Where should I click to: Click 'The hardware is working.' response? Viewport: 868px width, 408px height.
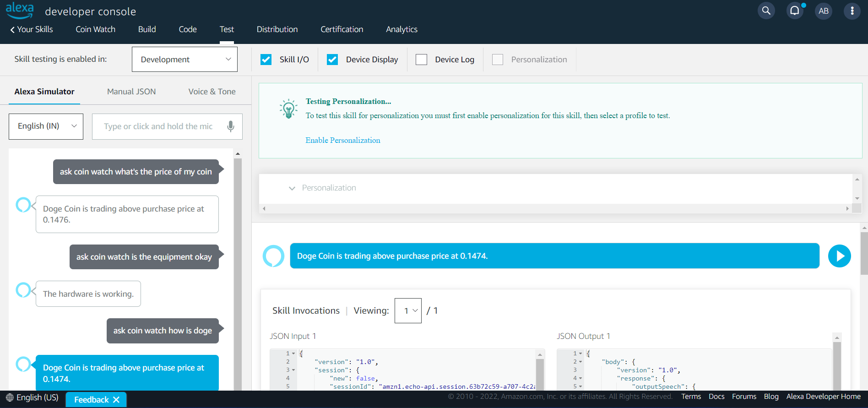[88, 294]
